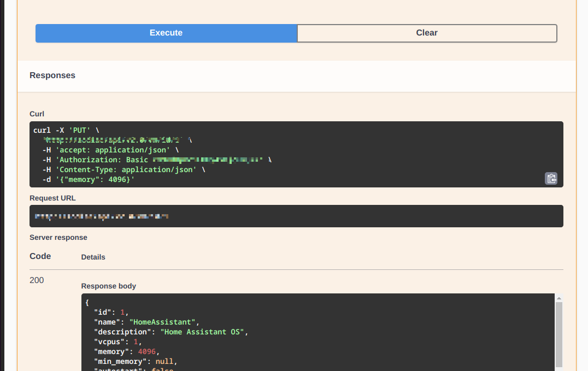
Task: Click the "memory": 4096 response line
Action: point(127,351)
